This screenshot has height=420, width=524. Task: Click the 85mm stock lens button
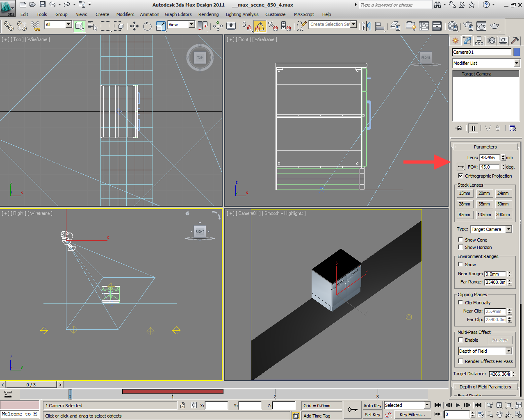464,215
